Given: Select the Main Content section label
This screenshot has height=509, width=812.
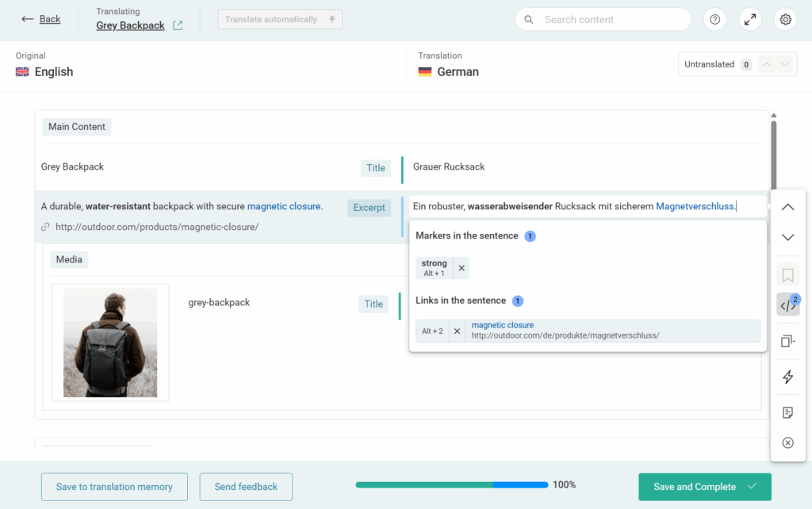Looking at the screenshot, I should tap(76, 126).
